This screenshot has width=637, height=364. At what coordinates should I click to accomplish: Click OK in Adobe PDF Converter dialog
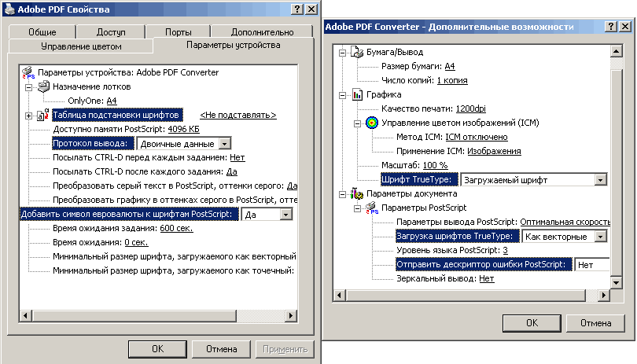(532, 323)
